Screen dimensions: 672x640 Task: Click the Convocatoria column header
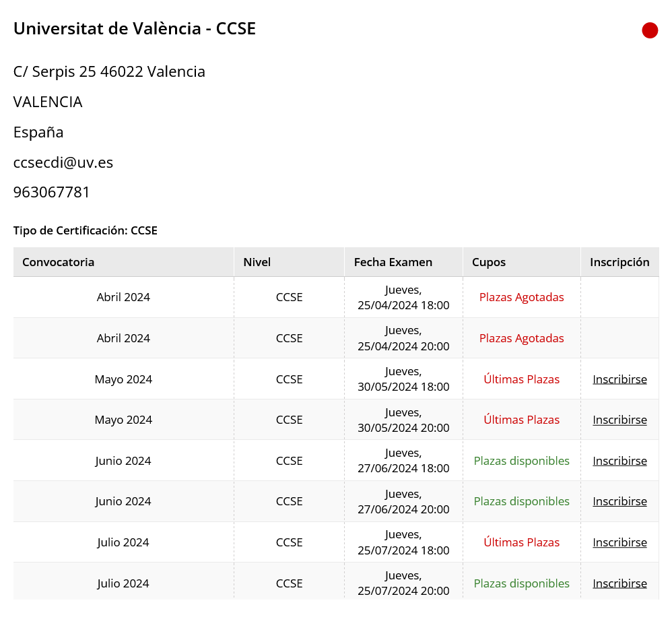tap(123, 262)
